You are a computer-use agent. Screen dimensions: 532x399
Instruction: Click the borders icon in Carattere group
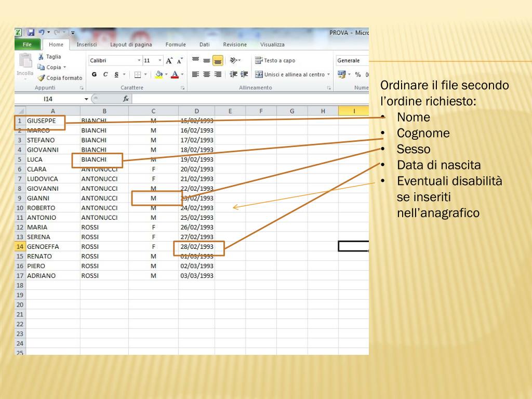(x=138, y=75)
